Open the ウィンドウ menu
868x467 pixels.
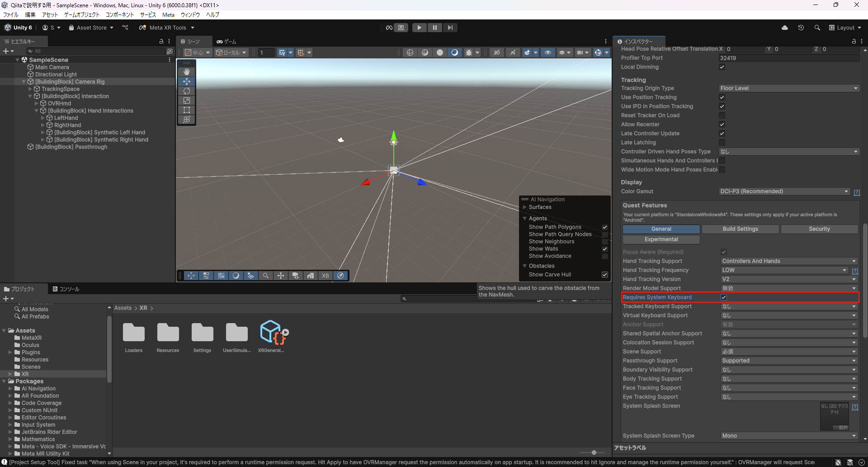190,15
